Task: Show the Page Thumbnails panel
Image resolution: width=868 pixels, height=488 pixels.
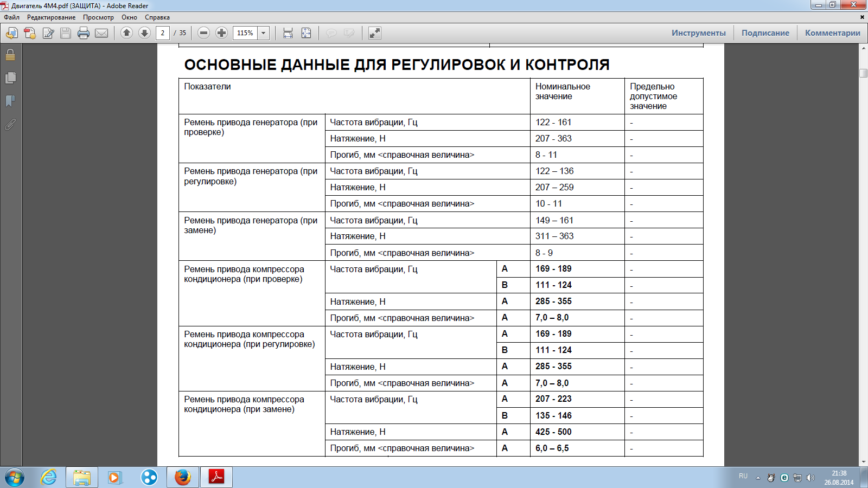Action: (10, 78)
